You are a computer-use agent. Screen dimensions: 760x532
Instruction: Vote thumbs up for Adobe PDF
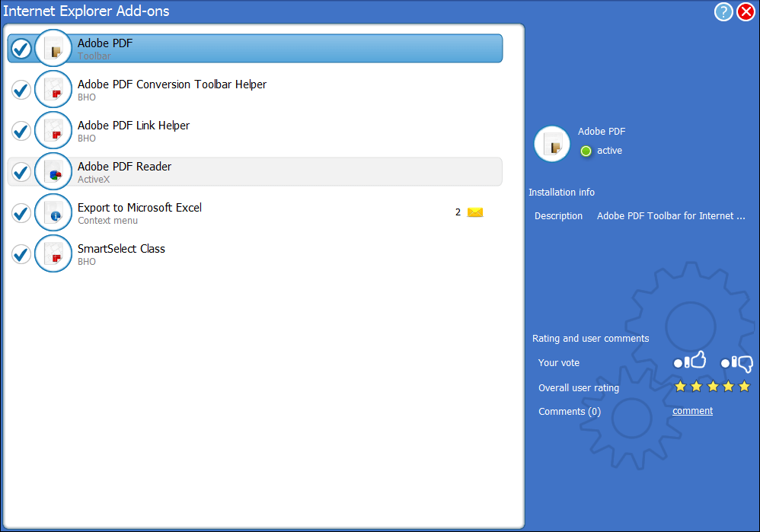point(690,361)
